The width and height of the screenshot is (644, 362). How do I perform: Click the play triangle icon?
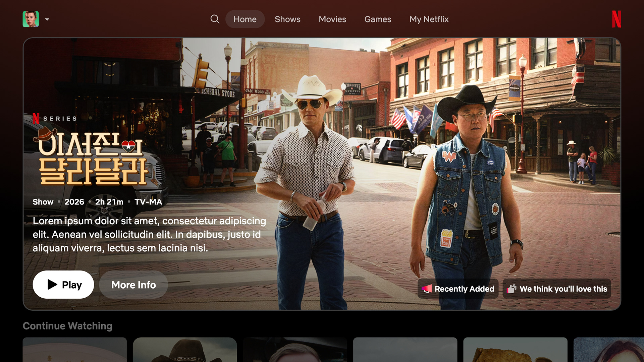point(52,285)
